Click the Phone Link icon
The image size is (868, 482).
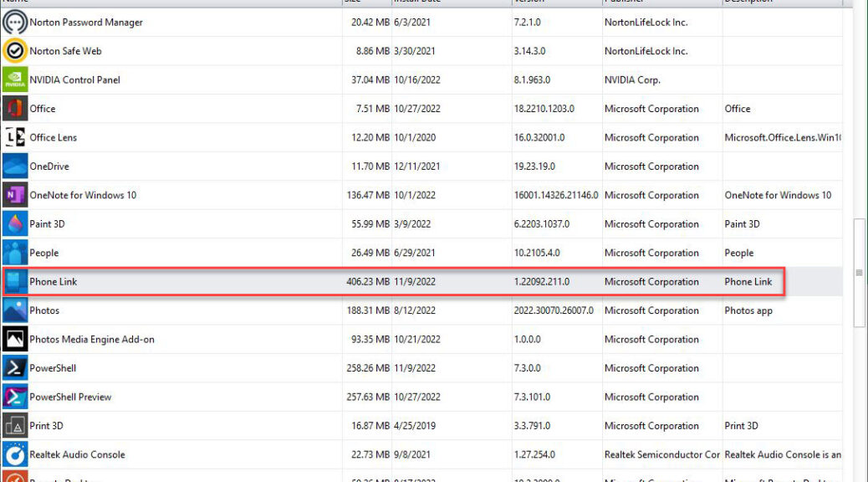pos(15,281)
